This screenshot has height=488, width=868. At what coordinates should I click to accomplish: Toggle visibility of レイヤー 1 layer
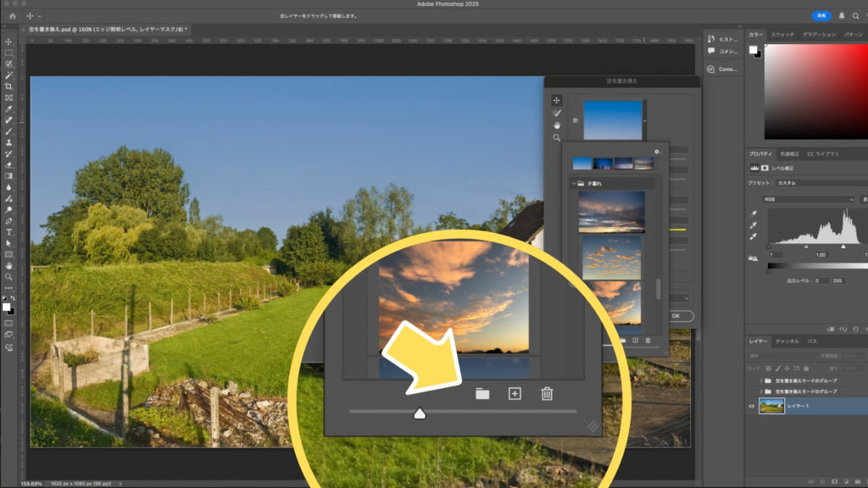(x=752, y=407)
